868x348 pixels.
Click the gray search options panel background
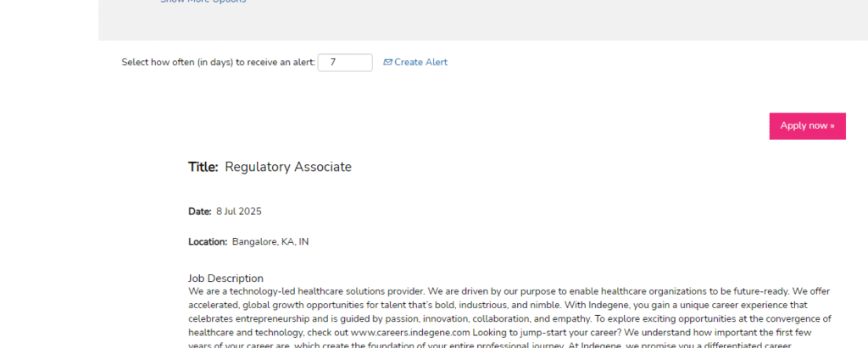click(x=482, y=20)
